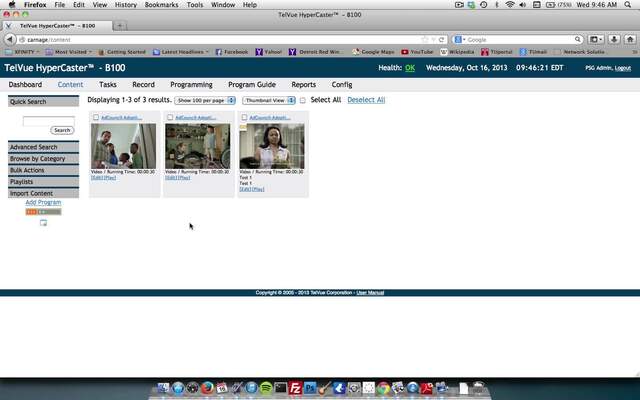Open Photoshop from the dock
The image size is (640, 400).
point(310,387)
